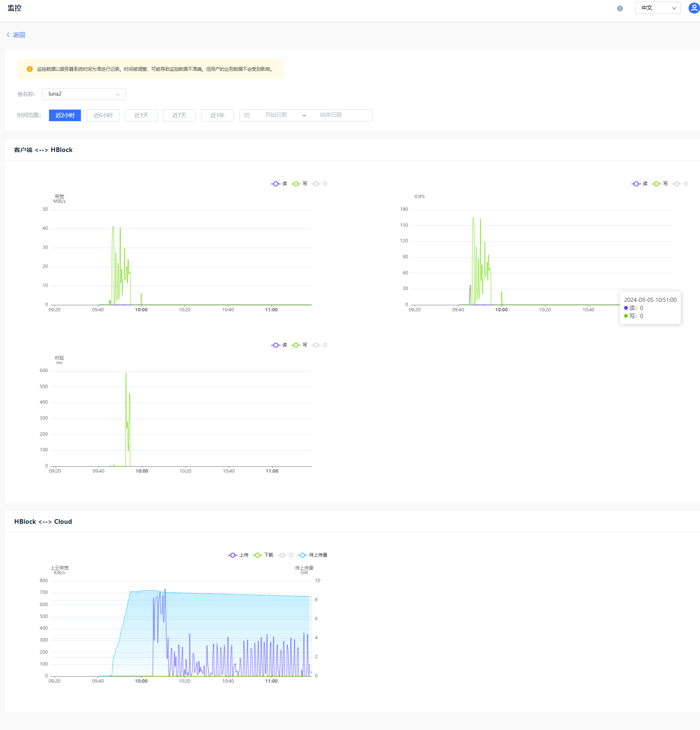Toggle 总 series in bandwidth chart legend
This screenshot has height=730, width=700.
320,184
